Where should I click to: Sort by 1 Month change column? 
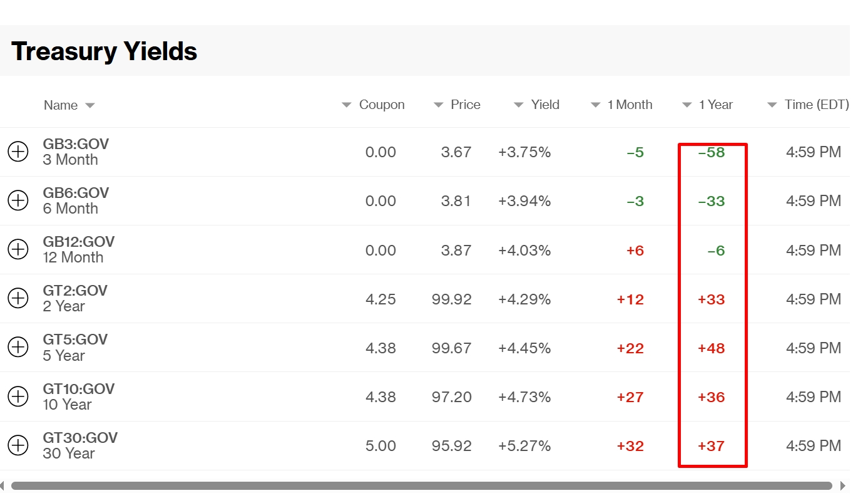pyautogui.click(x=621, y=105)
